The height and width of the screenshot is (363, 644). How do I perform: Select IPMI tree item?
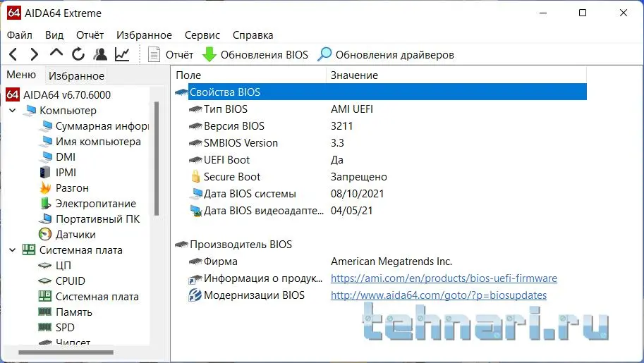pos(58,173)
